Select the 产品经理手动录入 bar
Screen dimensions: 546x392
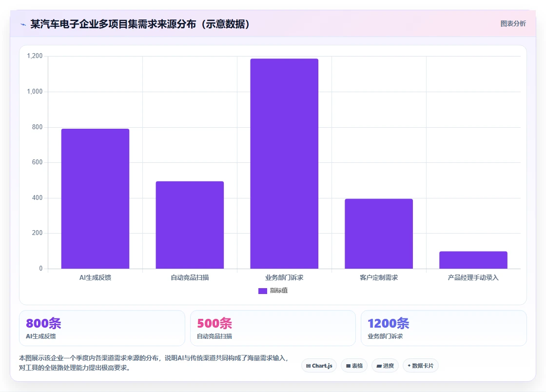[473, 260]
